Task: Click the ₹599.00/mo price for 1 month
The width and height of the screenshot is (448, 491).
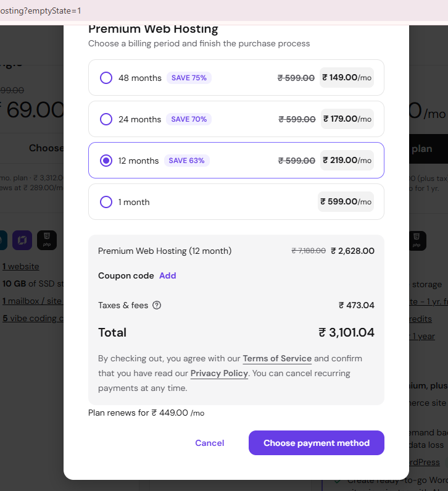Action: pos(346,201)
